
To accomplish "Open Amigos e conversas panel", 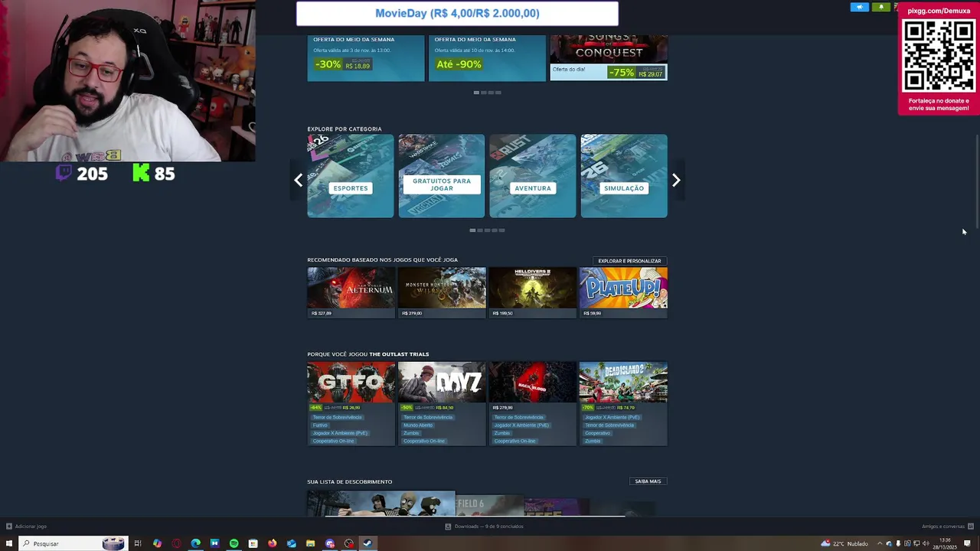I will point(943,527).
